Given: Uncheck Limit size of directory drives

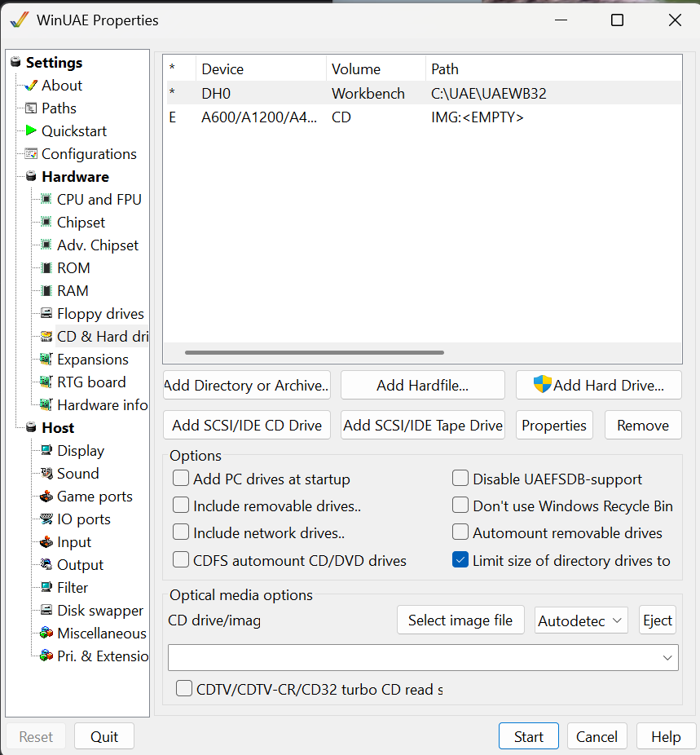Looking at the screenshot, I should point(460,560).
